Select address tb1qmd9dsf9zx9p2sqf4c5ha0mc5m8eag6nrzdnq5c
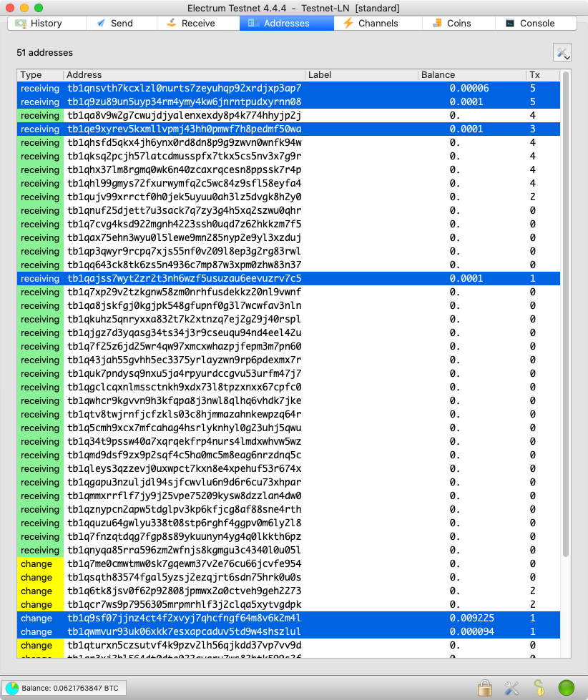 [288, 455]
